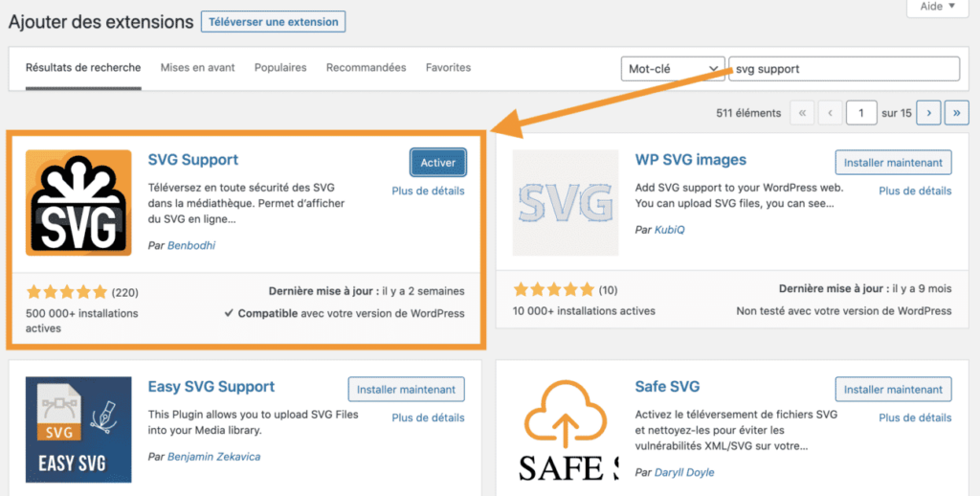Viewport: 980px width, 496px height.
Task: Click '10 000+ installations actives' text
Action: (584, 311)
